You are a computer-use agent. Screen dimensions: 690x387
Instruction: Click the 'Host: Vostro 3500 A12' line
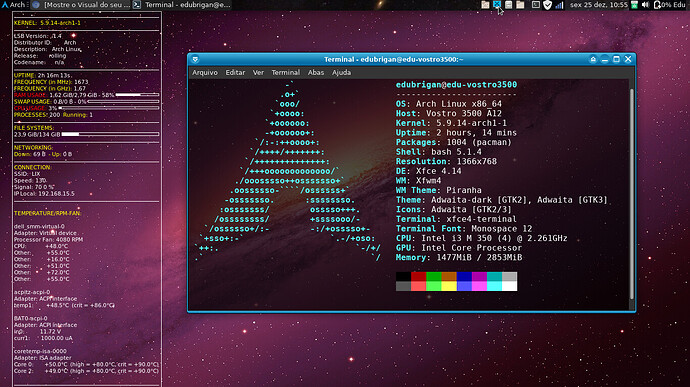pyautogui.click(x=448, y=114)
